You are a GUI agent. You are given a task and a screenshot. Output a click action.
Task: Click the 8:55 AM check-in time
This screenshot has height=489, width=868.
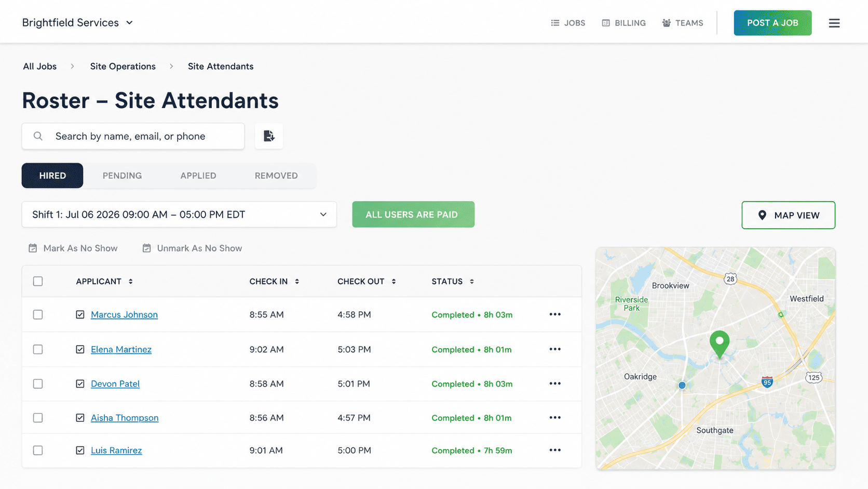[266, 314]
